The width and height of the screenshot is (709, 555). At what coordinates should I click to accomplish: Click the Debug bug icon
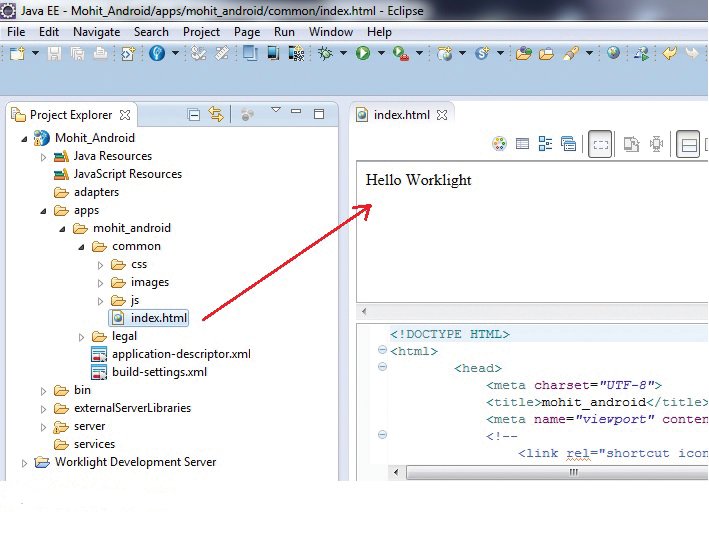[325, 54]
